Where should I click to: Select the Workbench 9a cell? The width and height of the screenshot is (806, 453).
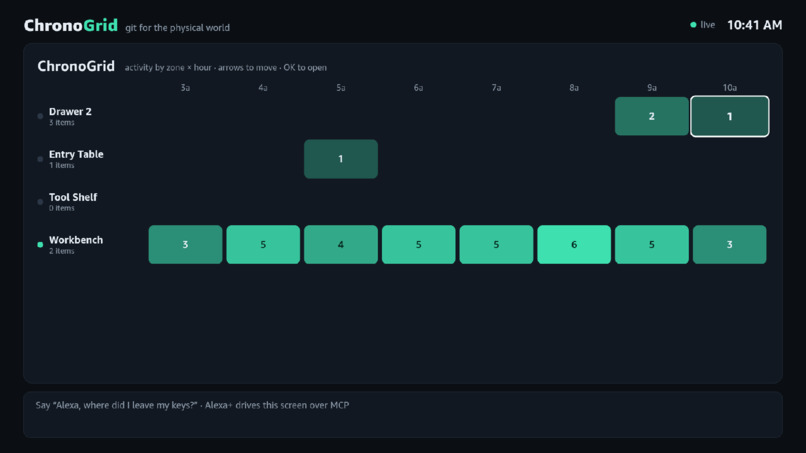pyautogui.click(x=651, y=245)
